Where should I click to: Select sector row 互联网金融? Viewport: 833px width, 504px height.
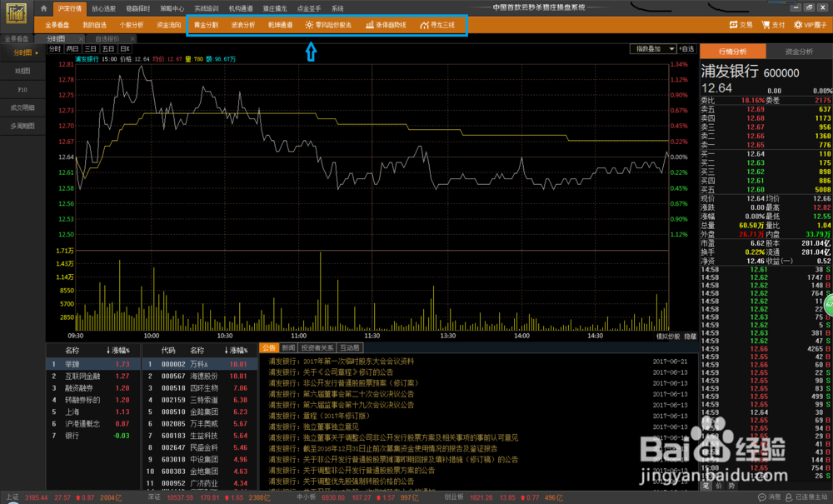click(93, 376)
